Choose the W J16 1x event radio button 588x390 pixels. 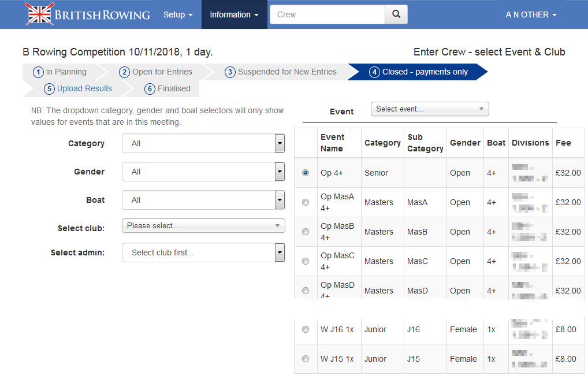coord(306,329)
